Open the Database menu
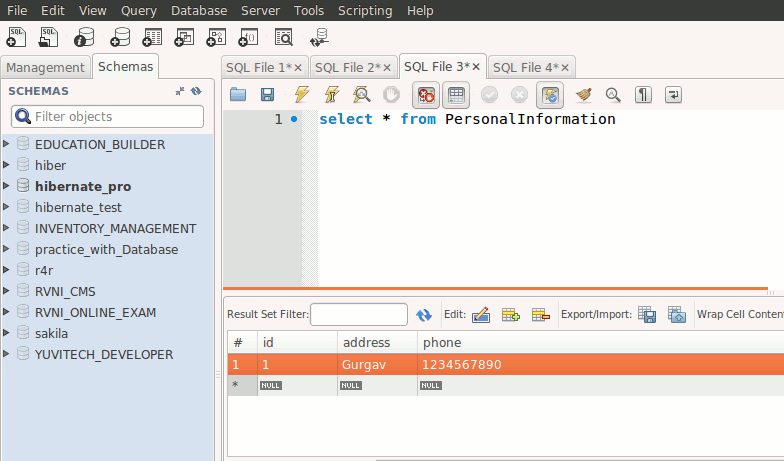This screenshot has width=784, height=461. (x=199, y=10)
